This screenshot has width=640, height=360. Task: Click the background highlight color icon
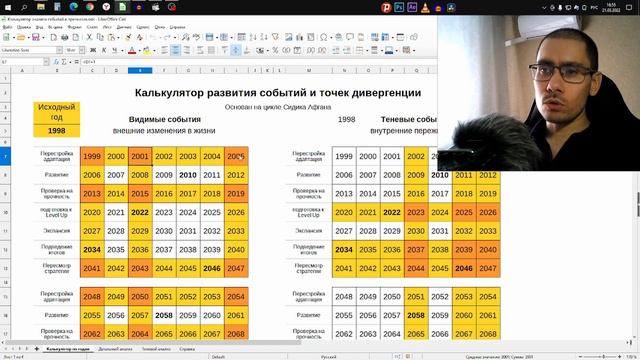pos(146,50)
